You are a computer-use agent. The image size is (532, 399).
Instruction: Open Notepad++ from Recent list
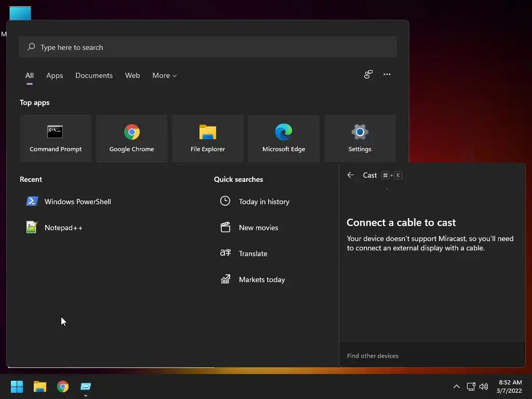coord(54,228)
